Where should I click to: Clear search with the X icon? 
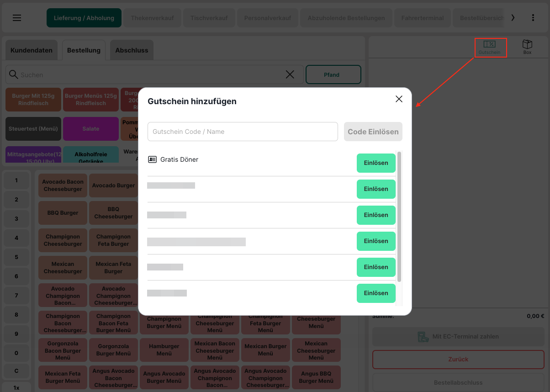[290, 74]
